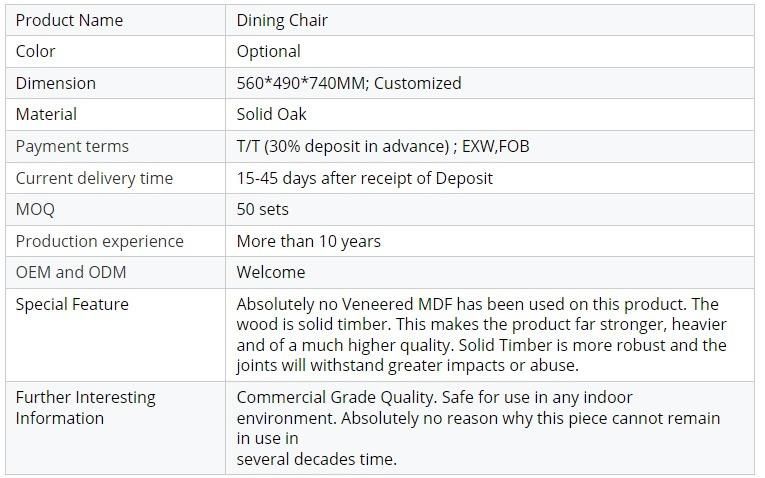Click the Further Interesting Information label
This screenshot has height=478, width=765.
coord(85,408)
